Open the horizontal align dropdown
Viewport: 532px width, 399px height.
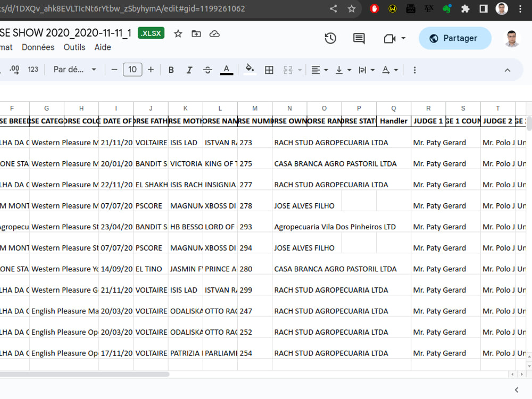click(320, 70)
